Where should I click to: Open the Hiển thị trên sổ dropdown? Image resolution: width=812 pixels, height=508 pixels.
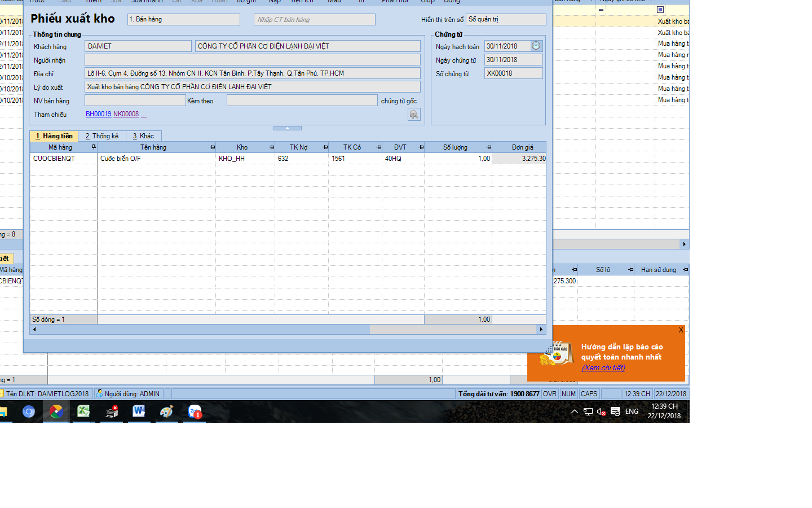(506, 19)
